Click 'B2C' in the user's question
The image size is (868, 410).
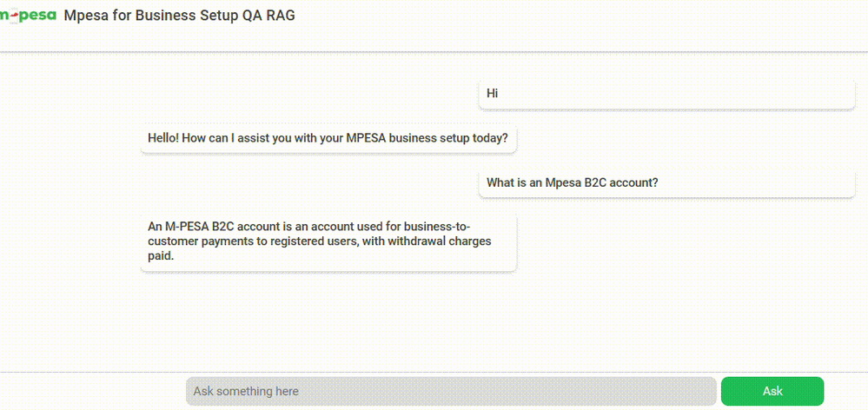coord(596,182)
